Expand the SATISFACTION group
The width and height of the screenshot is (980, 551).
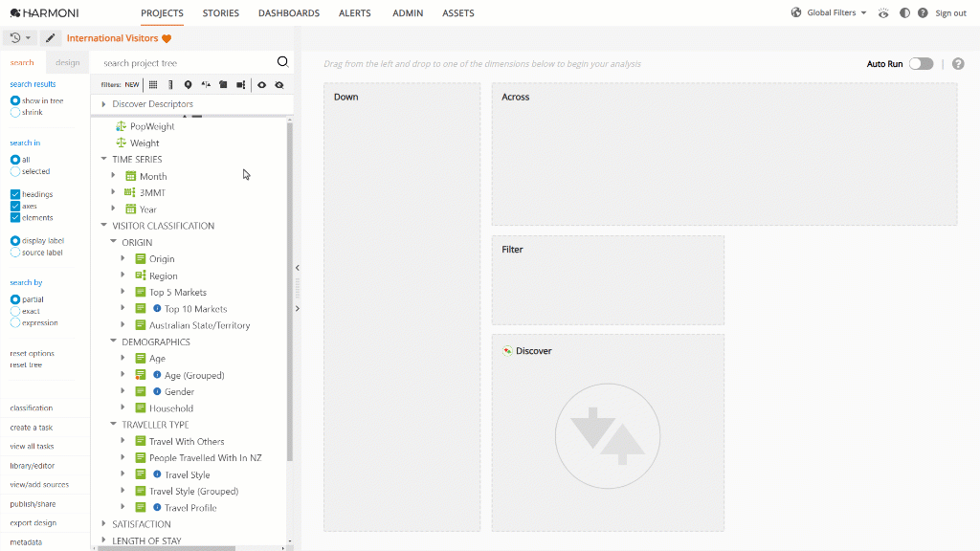pyautogui.click(x=103, y=523)
